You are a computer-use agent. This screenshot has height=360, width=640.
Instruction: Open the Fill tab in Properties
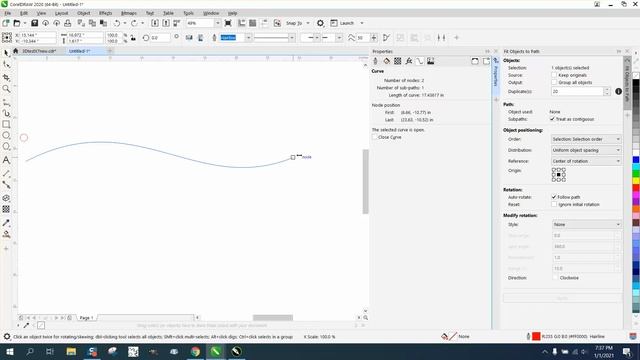tap(387, 61)
